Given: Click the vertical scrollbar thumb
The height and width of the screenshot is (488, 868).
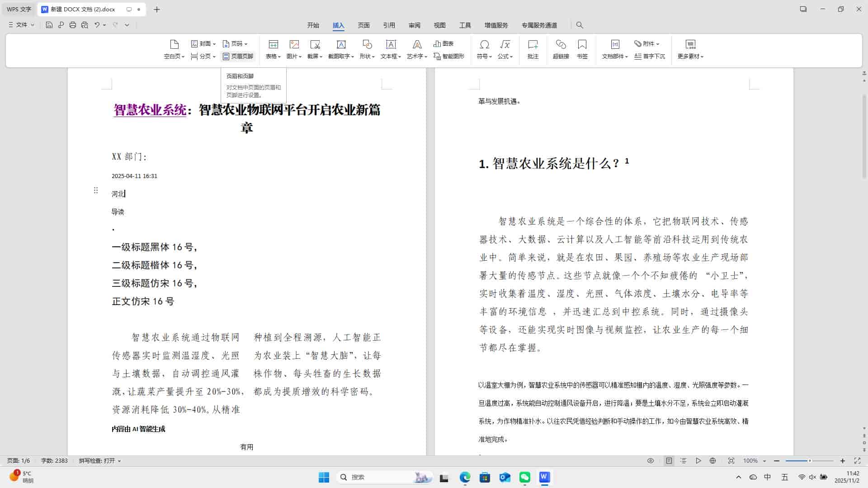Looking at the screenshot, I should pos(864,136).
